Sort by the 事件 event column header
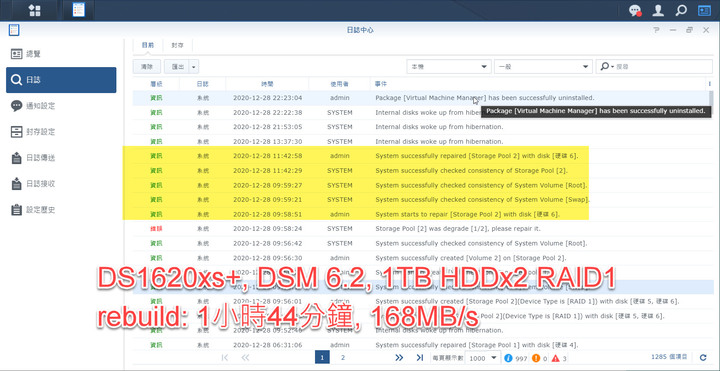 tap(538, 84)
